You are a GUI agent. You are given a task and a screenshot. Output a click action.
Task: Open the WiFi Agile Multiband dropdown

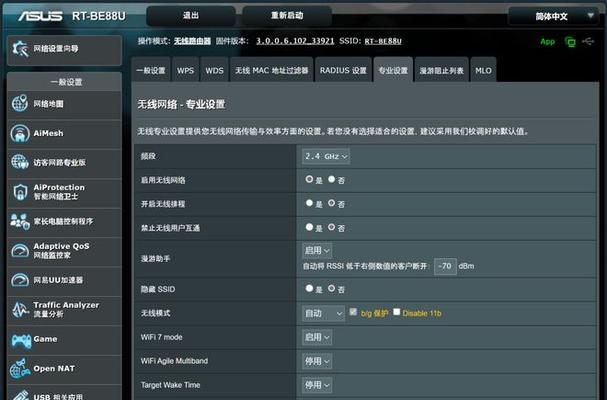[x=317, y=361]
